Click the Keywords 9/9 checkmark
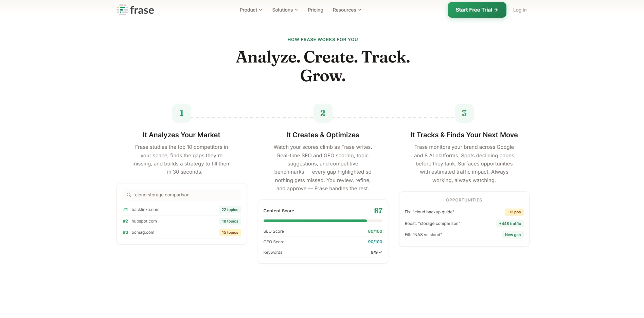Screen dimensions: 644x318 pos(380,252)
